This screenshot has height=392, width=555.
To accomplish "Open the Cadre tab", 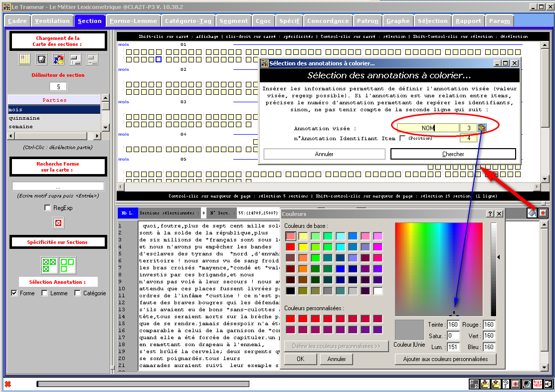I will pyautogui.click(x=17, y=21).
